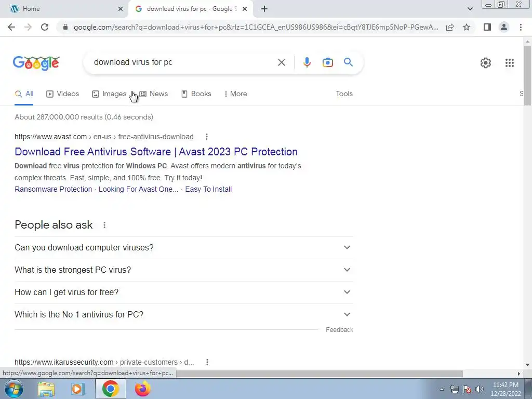Bookmark this page with the star icon
Image resolution: width=532 pixels, height=399 pixels.
(467, 27)
